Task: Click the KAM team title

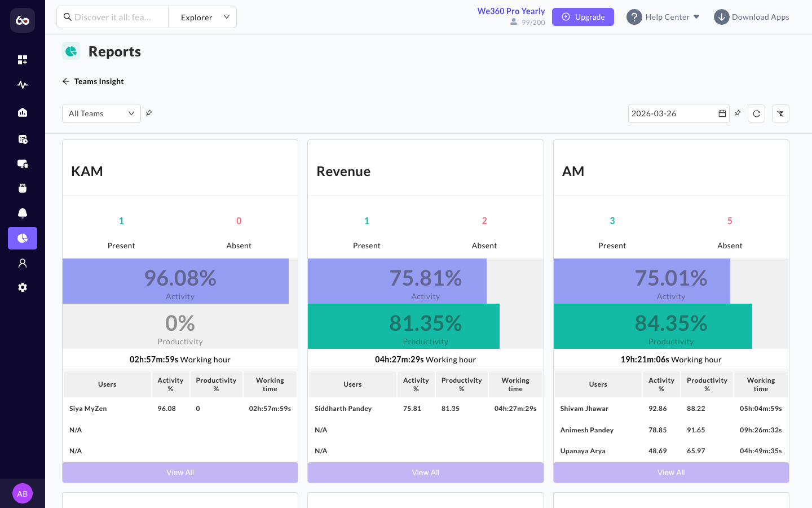Action: [x=87, y=171]
